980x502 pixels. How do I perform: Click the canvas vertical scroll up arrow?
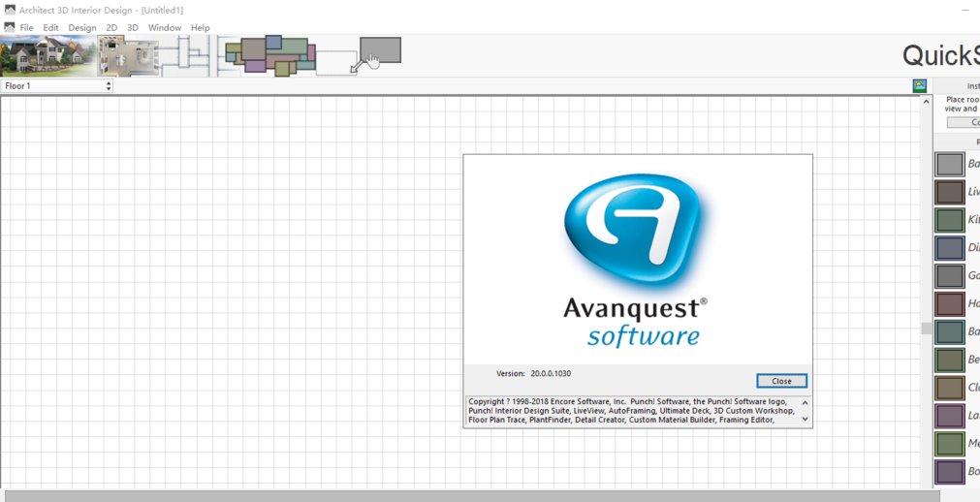[927, 103]
